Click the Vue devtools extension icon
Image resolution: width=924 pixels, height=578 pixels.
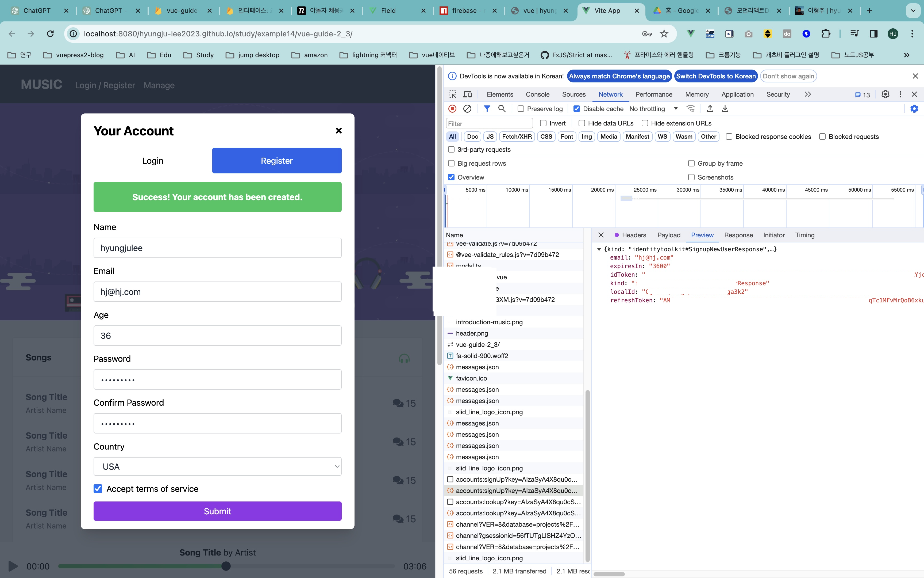click(690, 34)
